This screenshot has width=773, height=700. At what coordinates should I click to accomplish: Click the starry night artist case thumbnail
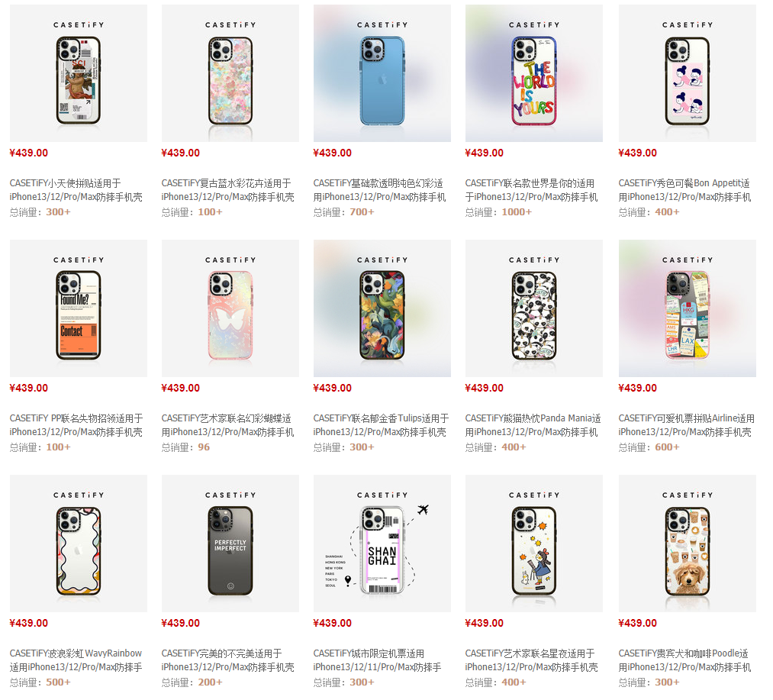point(534,544)
